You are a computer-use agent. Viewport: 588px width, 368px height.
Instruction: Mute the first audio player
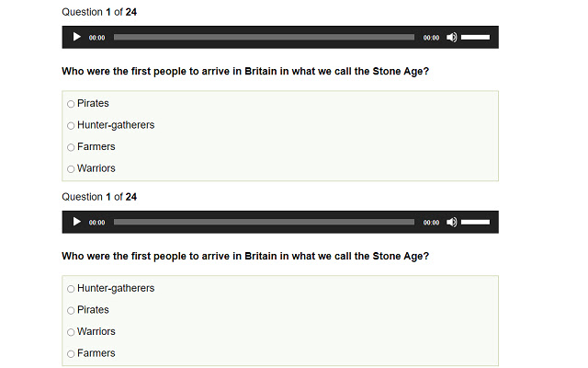pos(451,38)
